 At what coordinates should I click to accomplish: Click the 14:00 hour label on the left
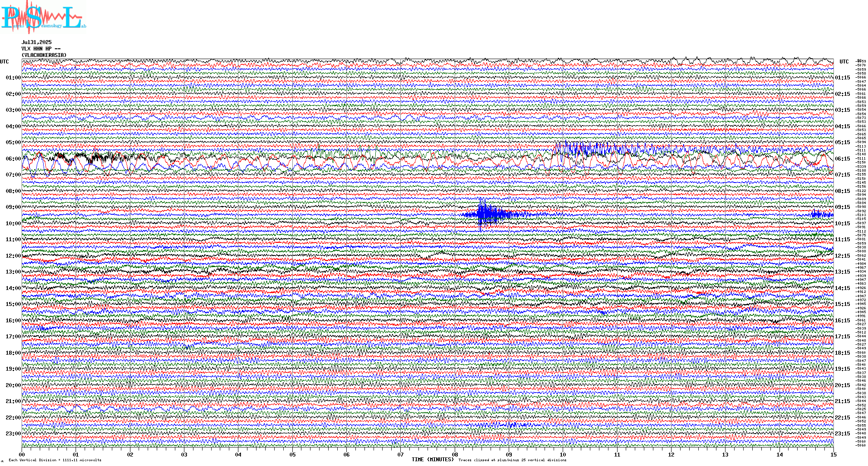(x=13, y=288)
